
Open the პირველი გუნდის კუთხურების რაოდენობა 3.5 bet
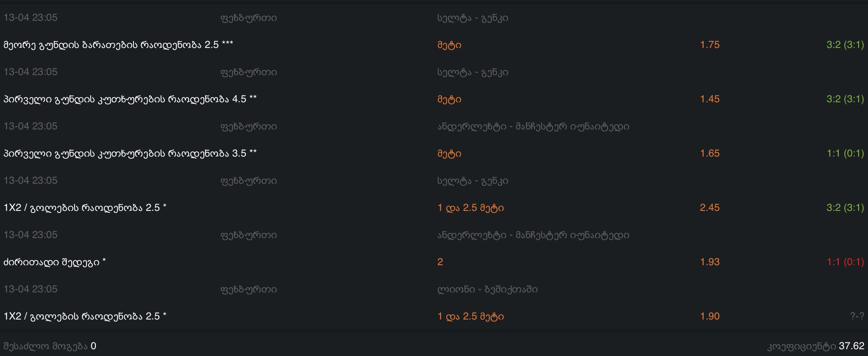pyautogui.click(x=130, y=154)
